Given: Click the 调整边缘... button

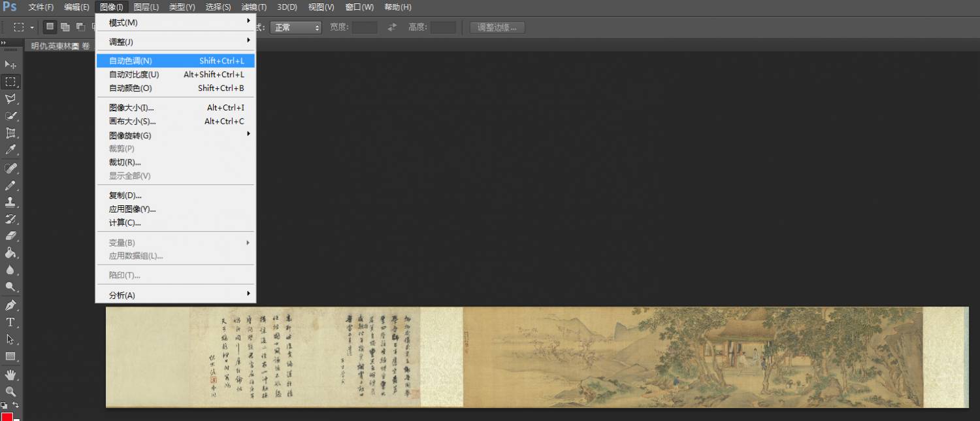Looking at the screenshot, I should click(x=497, y=27).
